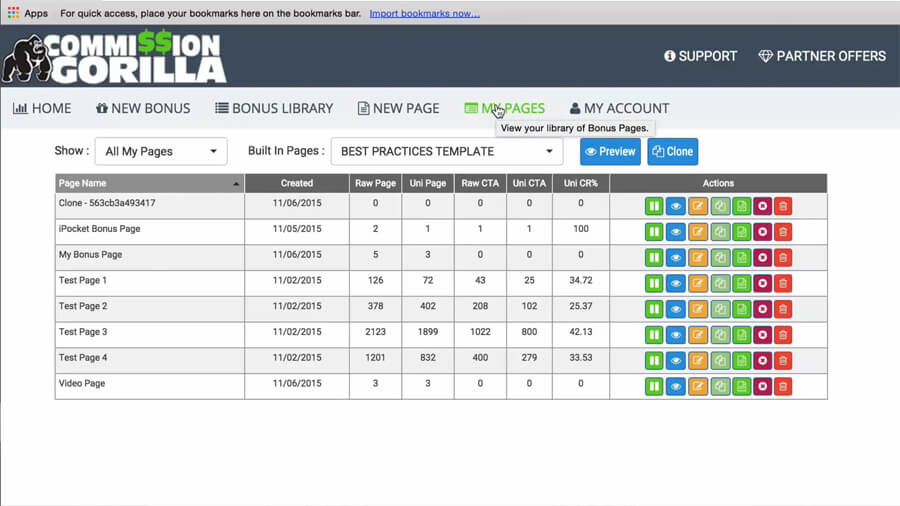
Task: Clone Test Page 2 using the copy icon
Action: tap(719, 309)
